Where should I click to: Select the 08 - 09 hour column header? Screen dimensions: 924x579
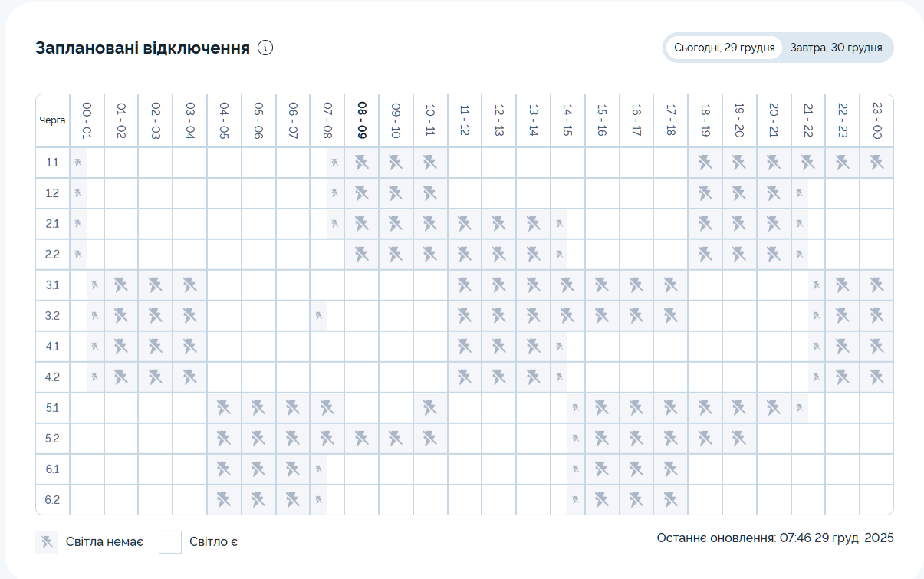(x=361, y=120)
